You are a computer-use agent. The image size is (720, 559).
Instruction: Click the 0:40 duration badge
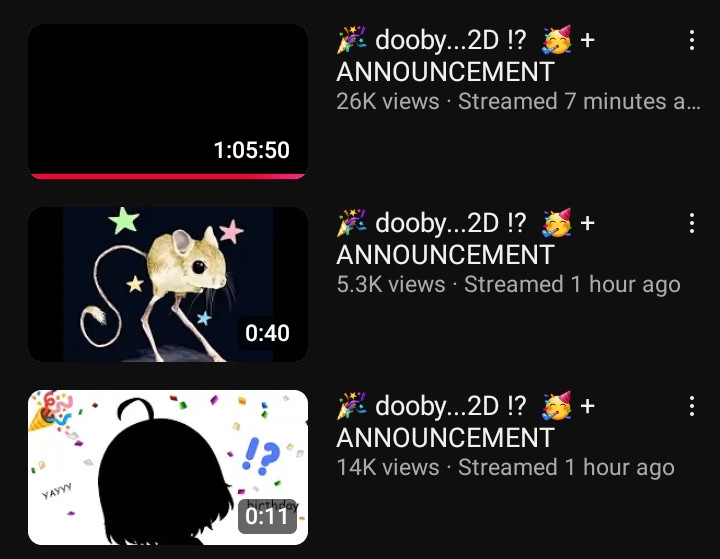click(267, 333)
